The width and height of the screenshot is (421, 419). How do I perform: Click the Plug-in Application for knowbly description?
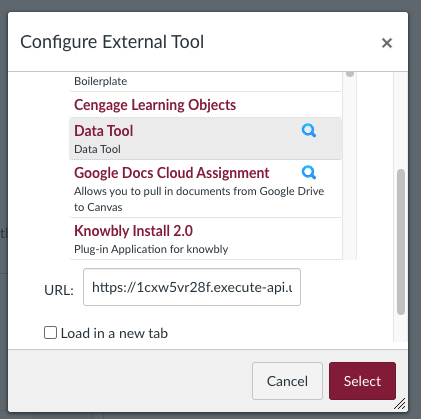pyautogui.click(x=151, y=249)
